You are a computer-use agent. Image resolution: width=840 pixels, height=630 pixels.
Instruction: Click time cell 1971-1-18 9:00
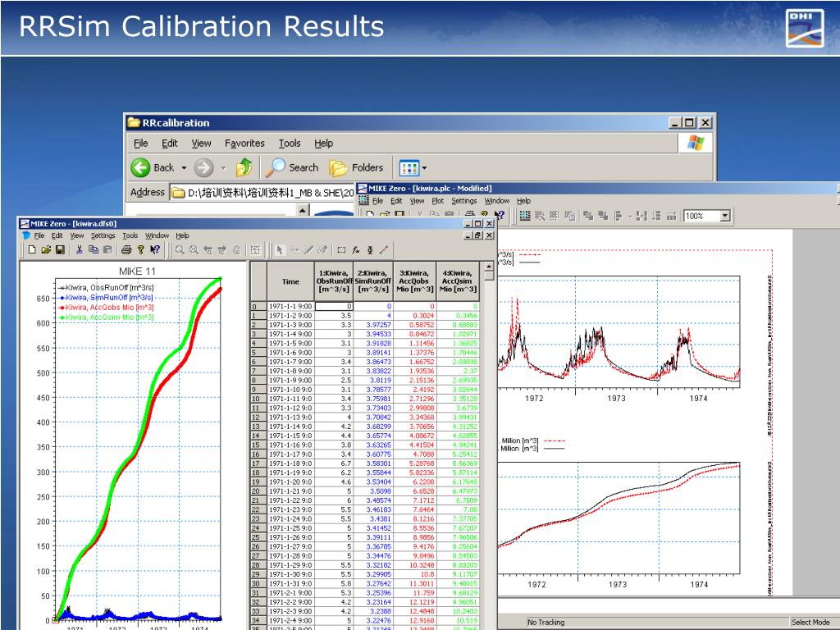point(290,463)
